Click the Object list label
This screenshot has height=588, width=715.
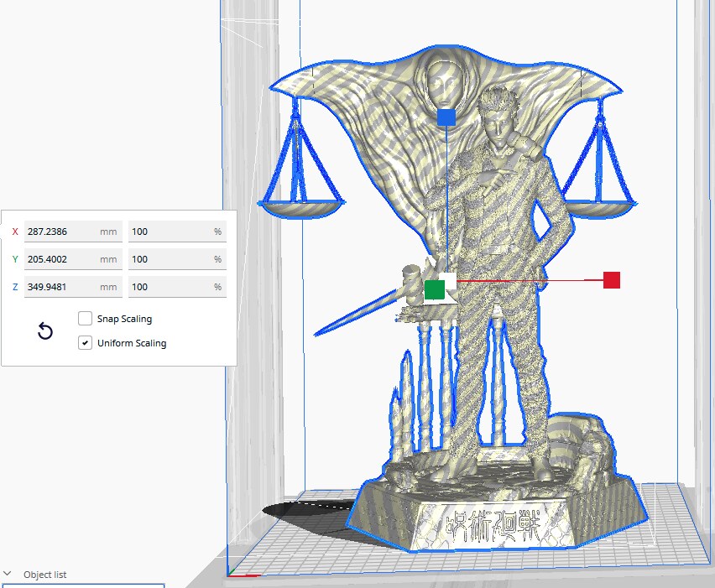click(x=44, y=575)
